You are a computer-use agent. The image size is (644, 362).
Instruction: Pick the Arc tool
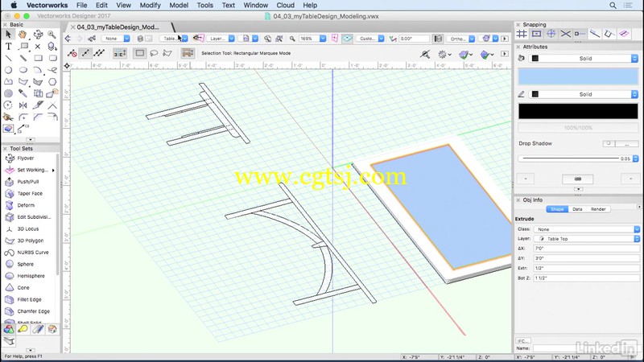pyautogui.click(x=38, y=70)
